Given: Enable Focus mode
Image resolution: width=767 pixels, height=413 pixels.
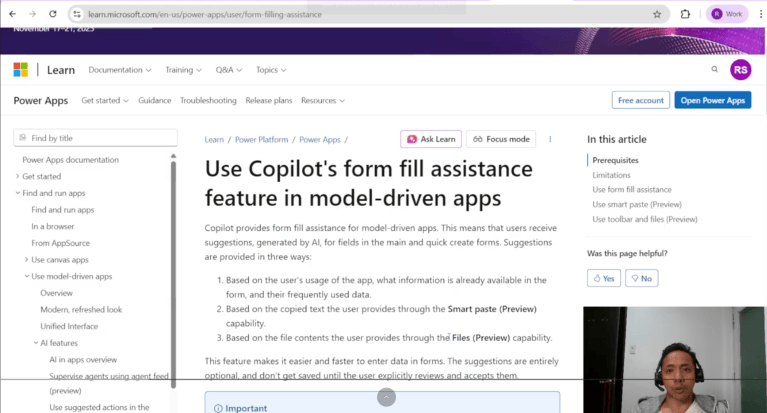Looking at the screenshot, I should pos(501,139).
